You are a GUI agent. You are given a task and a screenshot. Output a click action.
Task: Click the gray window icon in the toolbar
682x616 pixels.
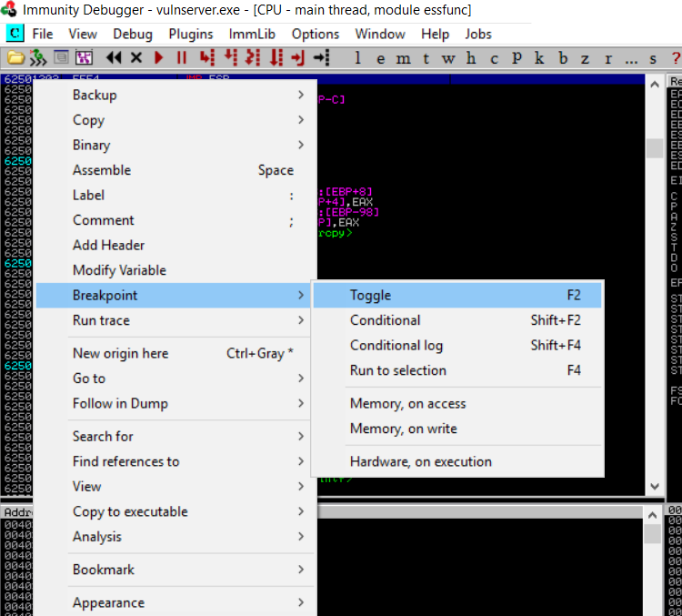(61, 57)
